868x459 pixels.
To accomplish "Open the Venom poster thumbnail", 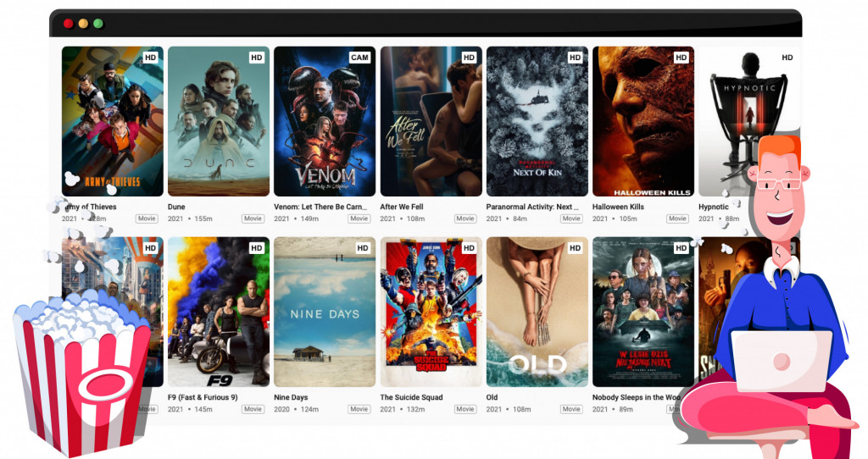I will pyautogui.click(x=325, y=121).
